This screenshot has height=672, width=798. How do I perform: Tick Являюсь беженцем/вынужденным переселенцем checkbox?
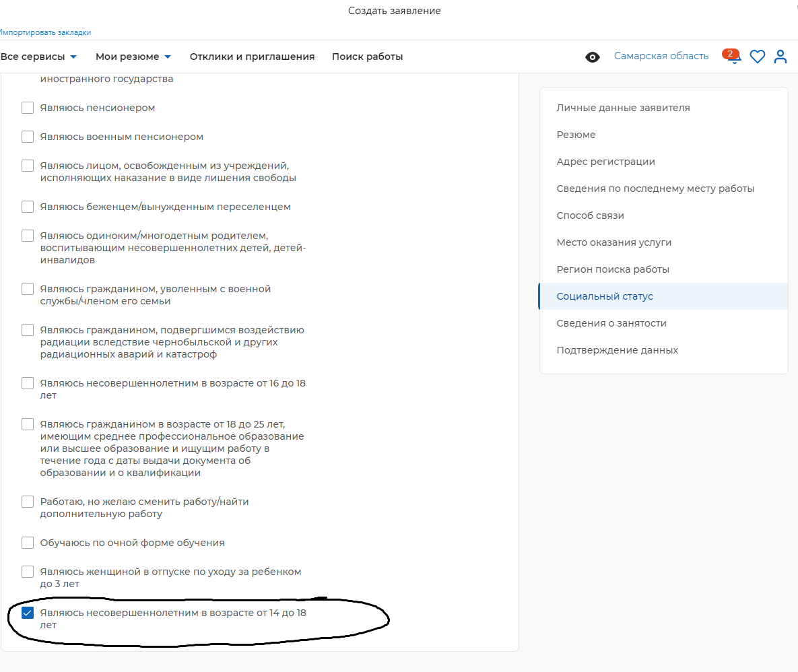28,207
